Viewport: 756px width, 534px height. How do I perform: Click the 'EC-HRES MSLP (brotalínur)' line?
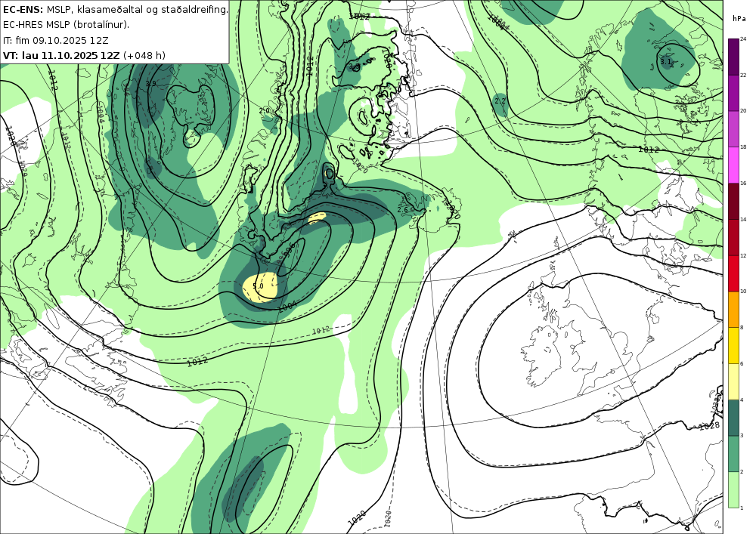pos(66,25)
